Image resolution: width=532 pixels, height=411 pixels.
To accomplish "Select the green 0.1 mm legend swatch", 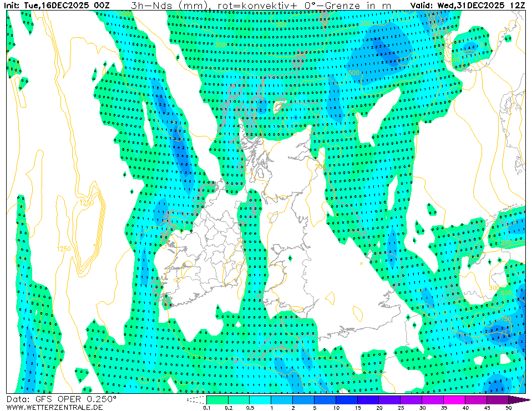I will (x=217, y=399).
